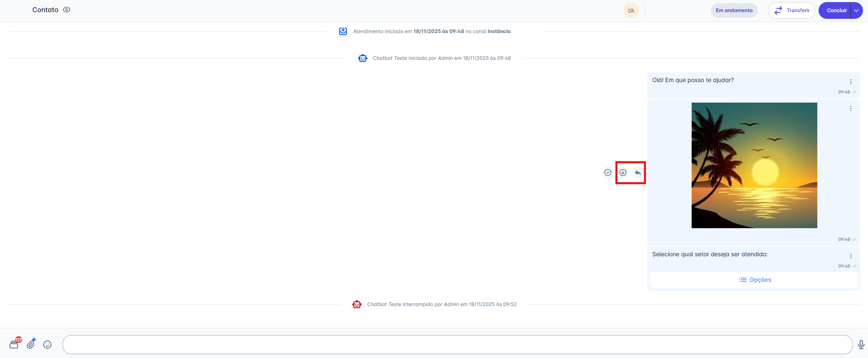
Task: Open three-dot menu on the image message
Action: click(850, 108)
